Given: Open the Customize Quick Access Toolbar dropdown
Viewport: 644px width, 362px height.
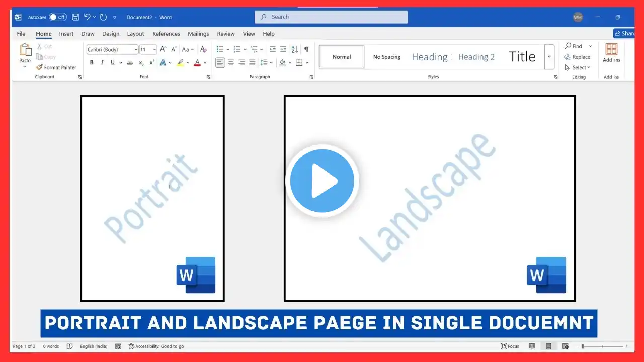Looking at the screenshot, I should pyautogui.click(x=115, y=17).
